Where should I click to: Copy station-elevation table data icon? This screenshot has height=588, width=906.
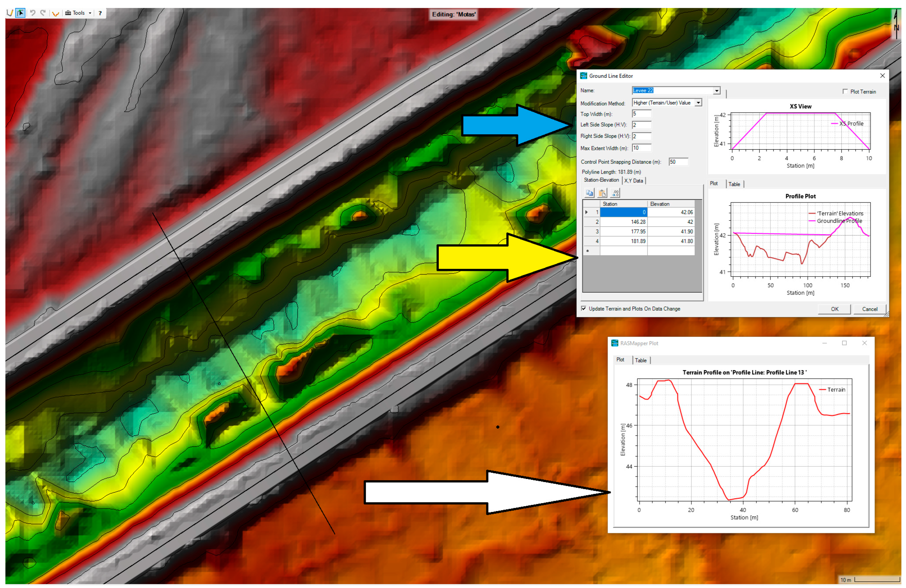(589, 193)
